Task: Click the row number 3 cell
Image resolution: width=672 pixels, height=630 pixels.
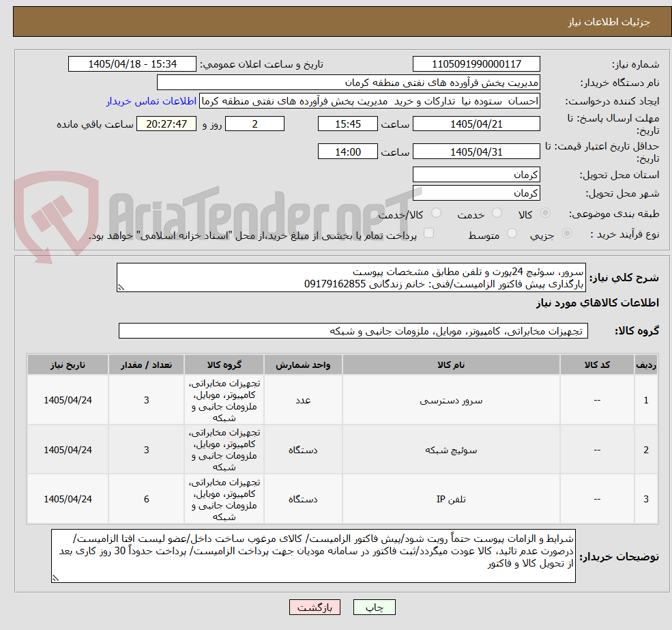Action: 646,499
